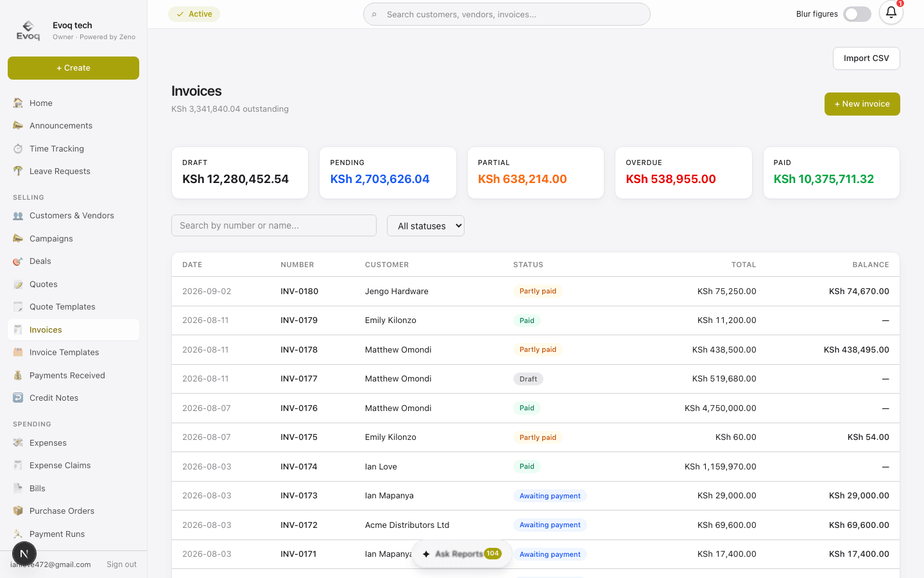
Task: Click balance KSh 438,495.00
Action: (856, 350)
